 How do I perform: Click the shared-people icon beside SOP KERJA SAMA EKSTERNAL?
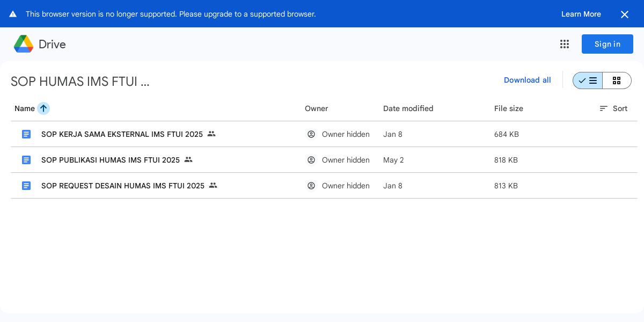click(x=211, y=134)
